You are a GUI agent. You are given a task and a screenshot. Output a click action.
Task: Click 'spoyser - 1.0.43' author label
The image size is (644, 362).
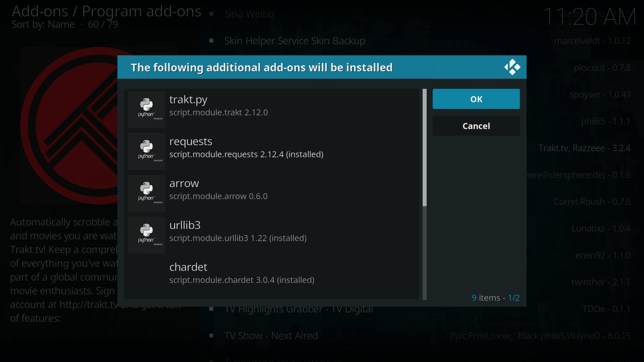(x=600, y=95)
